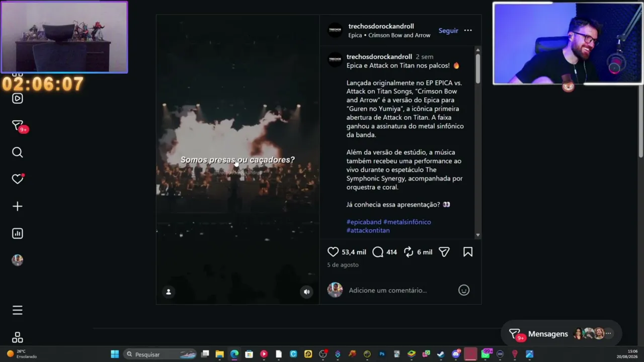
Task: Open the Meta apps grid icon in sidebar
Action: tap(18, 337)
